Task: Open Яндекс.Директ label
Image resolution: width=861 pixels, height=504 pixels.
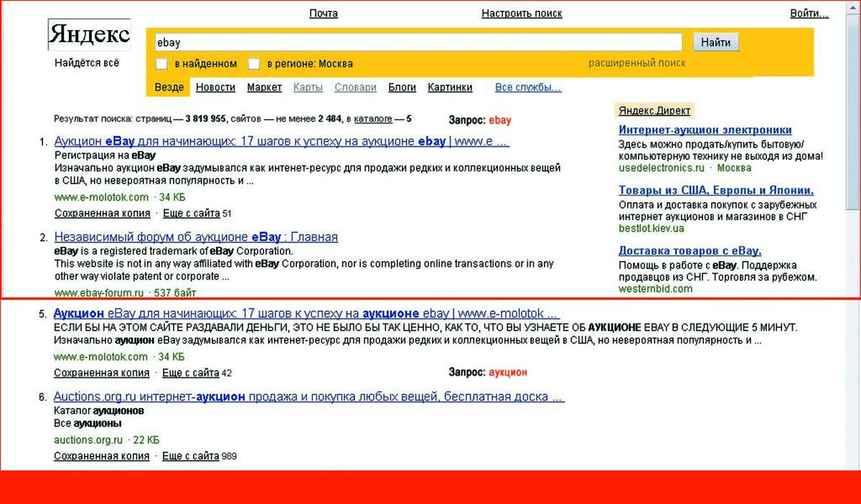Action: [x=654, y=110]
